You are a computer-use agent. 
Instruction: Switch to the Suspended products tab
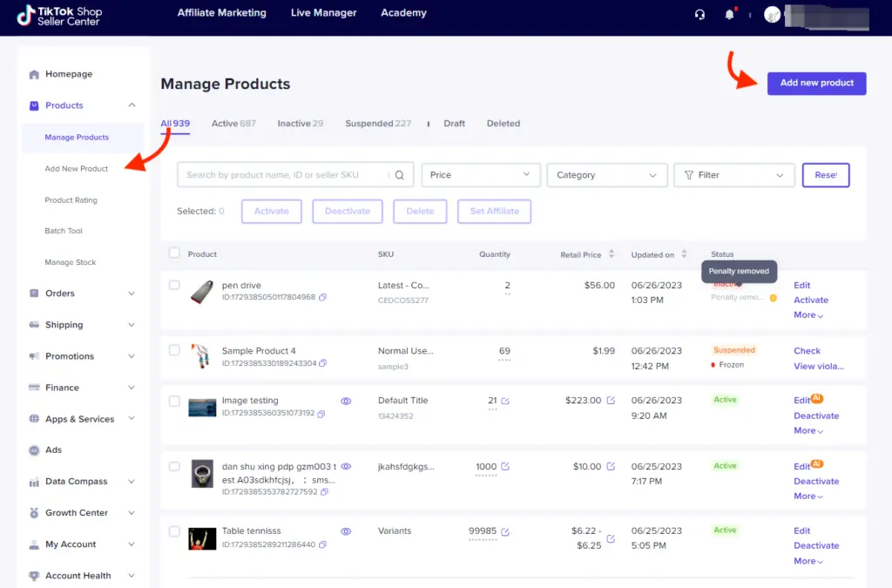[378, 124]
